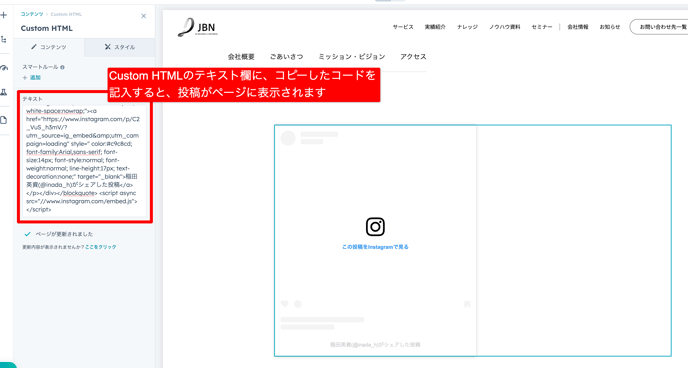This screenshot has height=368, width=688.
Task: Open the 実績紹介 nav item
Action: (x=435, y=27)
